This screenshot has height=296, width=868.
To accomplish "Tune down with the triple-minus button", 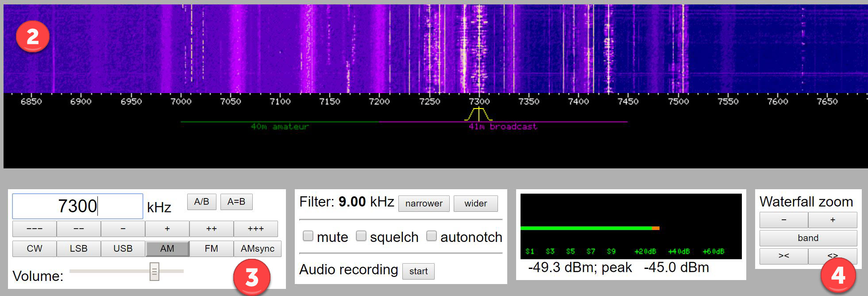I will [35, 229].
